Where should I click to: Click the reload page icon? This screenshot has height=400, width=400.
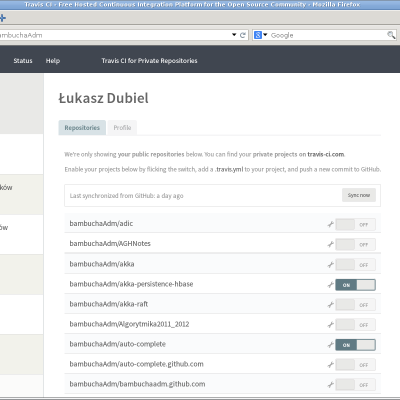[x=243, y=35]
